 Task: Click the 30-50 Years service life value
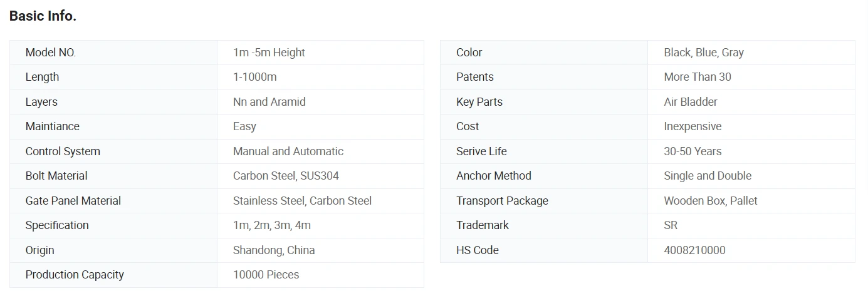point(693,151)
